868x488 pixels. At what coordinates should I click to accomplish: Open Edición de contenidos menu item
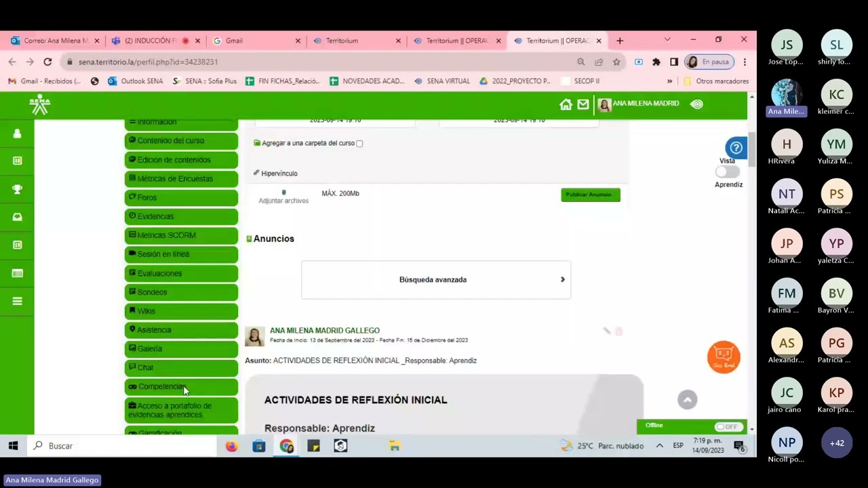point(181,160)
